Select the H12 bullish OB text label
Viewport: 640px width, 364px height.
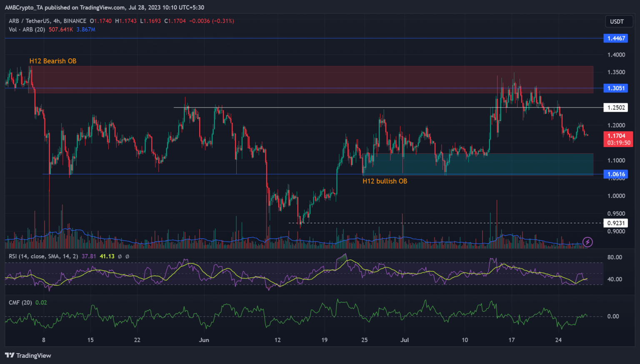tap(385, 181)
